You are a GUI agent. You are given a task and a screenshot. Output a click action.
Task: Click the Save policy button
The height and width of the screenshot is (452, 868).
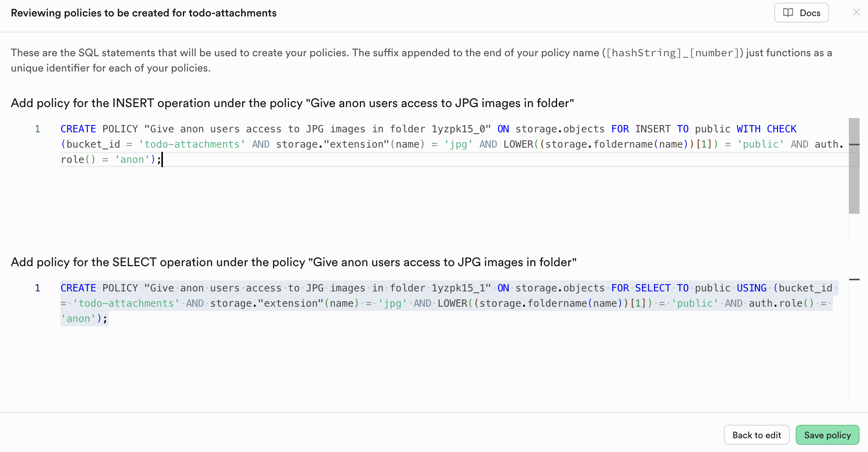pyautogui.click(x=827, y=435)
